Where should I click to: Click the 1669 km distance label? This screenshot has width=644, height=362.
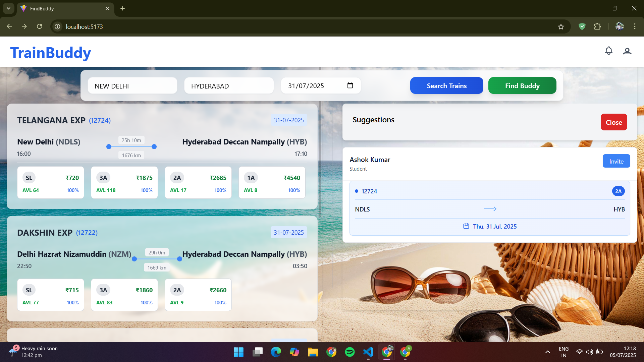[157, 267]
